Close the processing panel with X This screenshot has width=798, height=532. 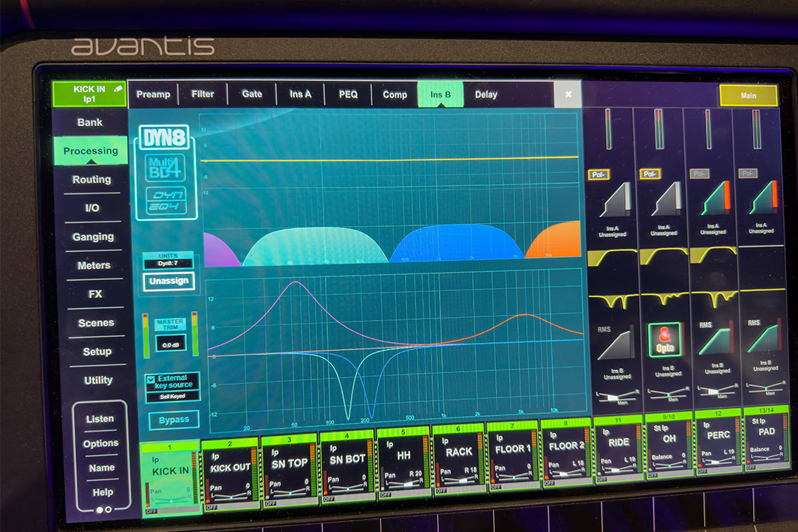(x=568, y=94)
